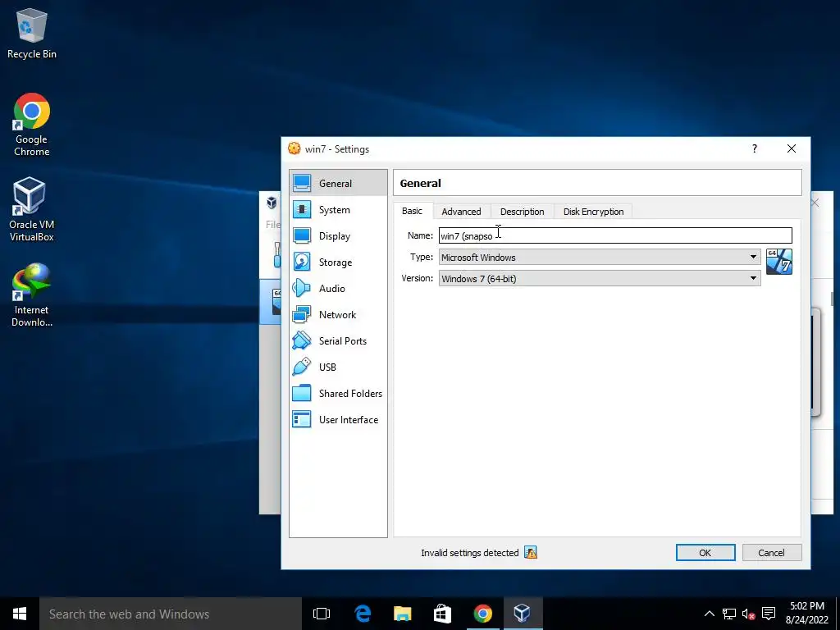Click the invalid settings warning icon
The height and width of the screenshot is (630, 840).
point(531,552)
